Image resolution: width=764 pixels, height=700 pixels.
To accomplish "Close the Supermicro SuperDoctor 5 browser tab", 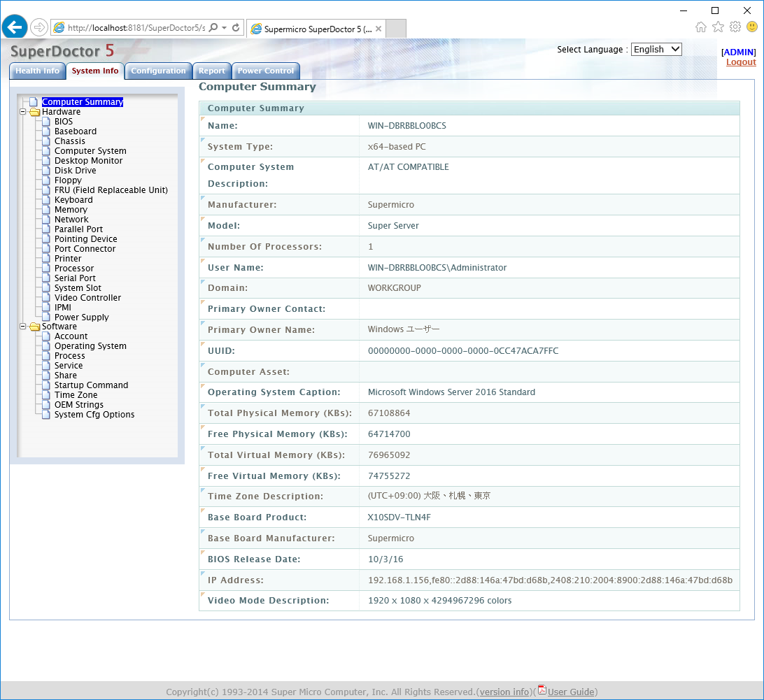I will [x=379, y=29].
